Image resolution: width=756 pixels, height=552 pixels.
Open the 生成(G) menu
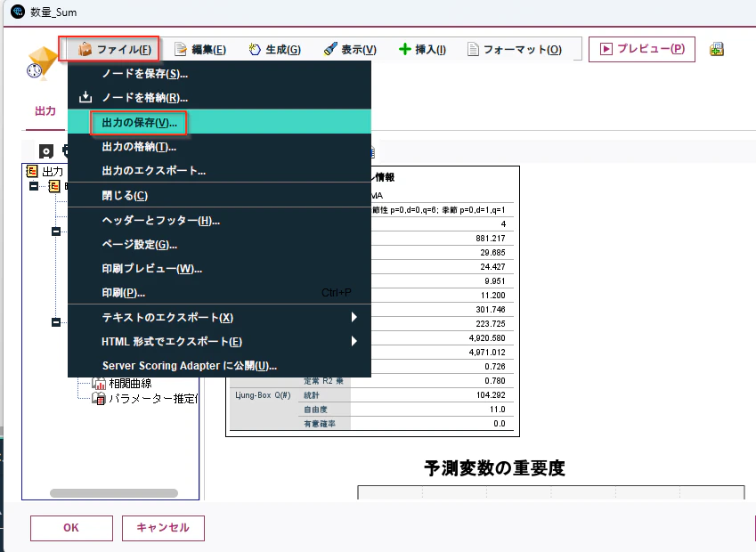coord(275,49)
